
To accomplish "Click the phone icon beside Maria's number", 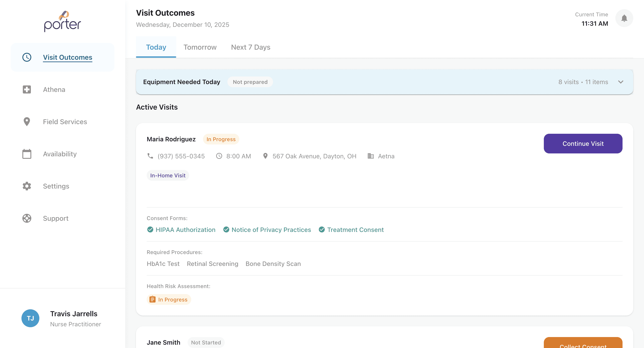I will click(x=150, y=156).
